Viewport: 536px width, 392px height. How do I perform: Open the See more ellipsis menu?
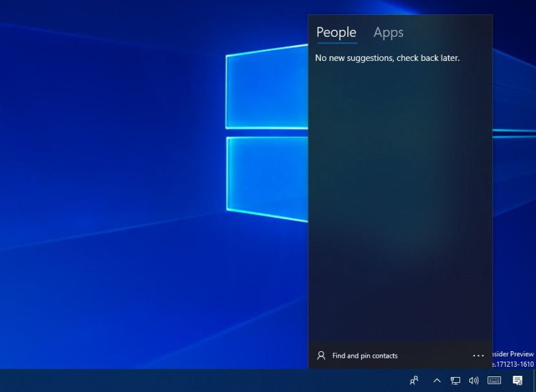[478, 355]
